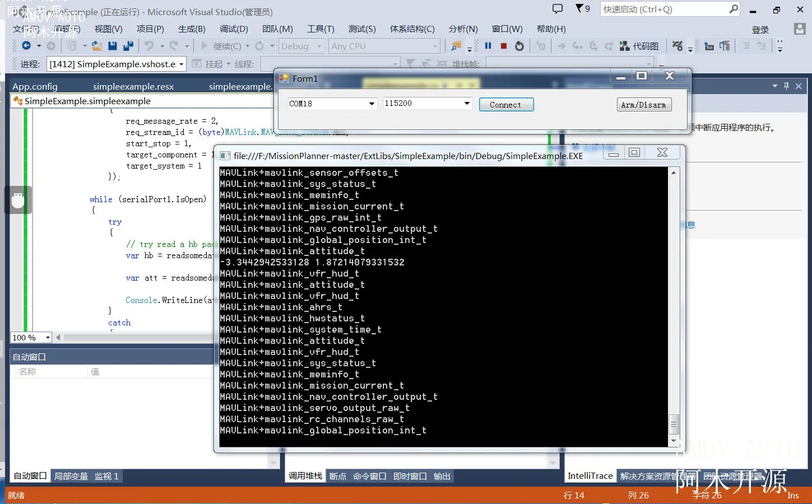This screenshot has width=812, height=504.
Task: Open the 调试(D) menu
Action: (234, 29)
